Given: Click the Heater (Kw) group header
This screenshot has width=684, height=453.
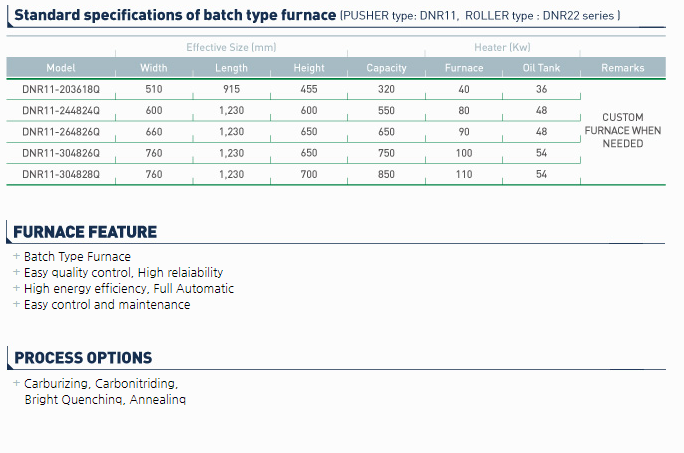Looking at the screenshot, I should [x=503, y=47].
